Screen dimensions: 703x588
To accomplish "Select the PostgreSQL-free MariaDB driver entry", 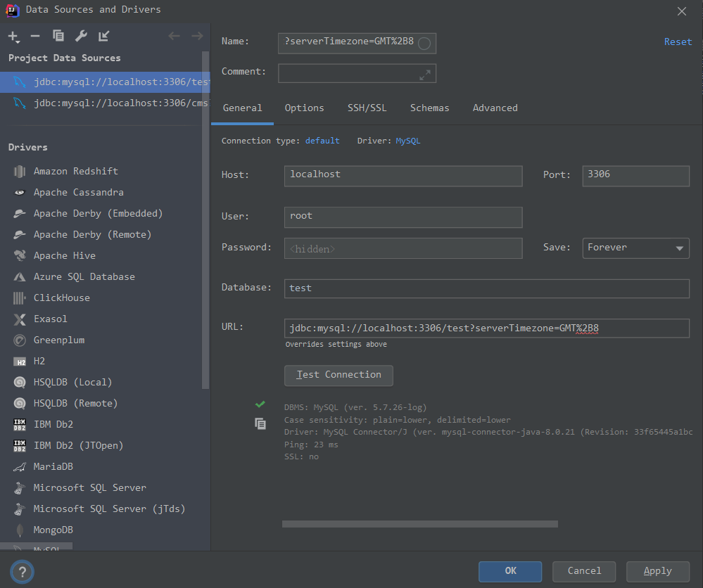I will pyautogui.click(x=53, y=467).
